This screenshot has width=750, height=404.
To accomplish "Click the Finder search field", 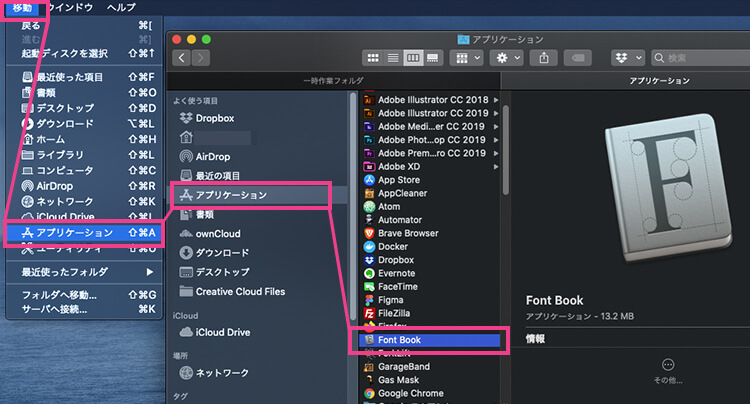I will [x=699, y=58].
